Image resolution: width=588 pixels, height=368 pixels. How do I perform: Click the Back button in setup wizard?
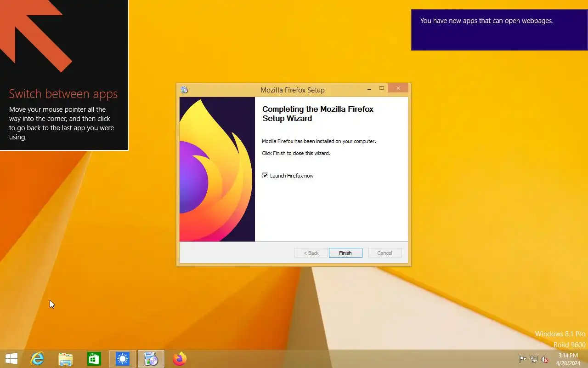(311, 253)
